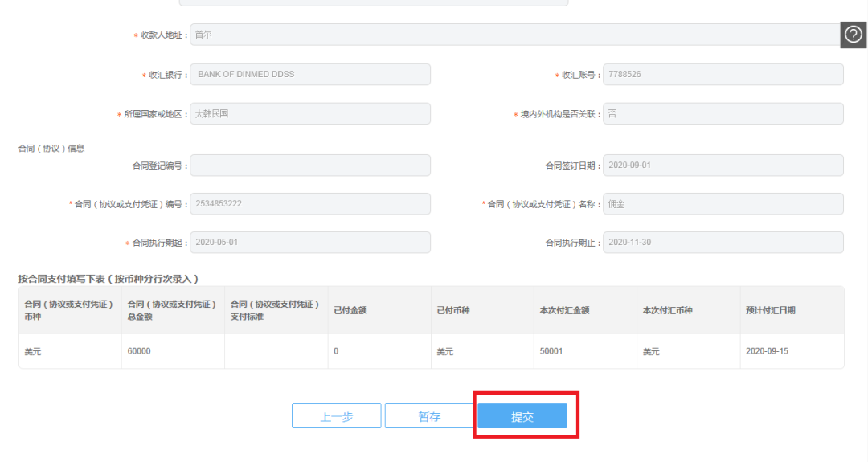This screenshot has width=868, height=462.
Task: Select the 合同（协议）信息 section heading
Action: (x=51, y=149)
